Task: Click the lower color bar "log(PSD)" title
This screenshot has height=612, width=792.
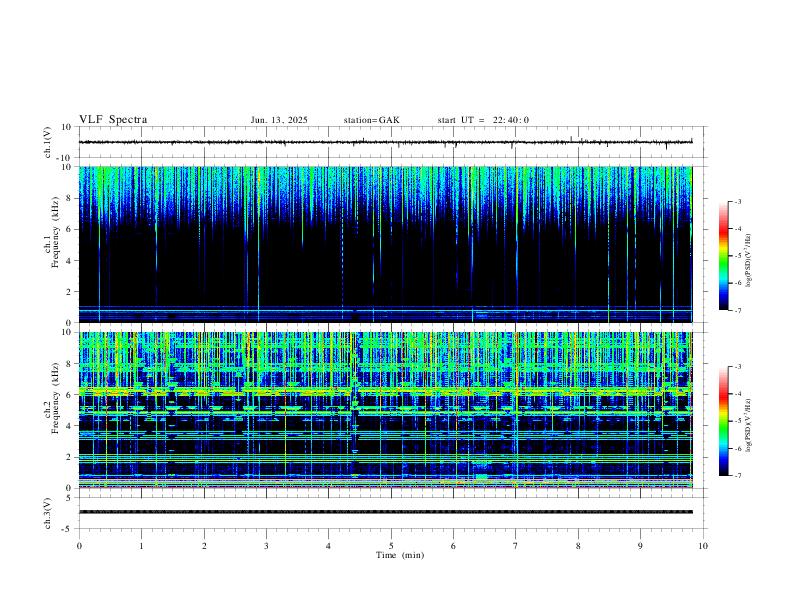Action: pos(749,425)
